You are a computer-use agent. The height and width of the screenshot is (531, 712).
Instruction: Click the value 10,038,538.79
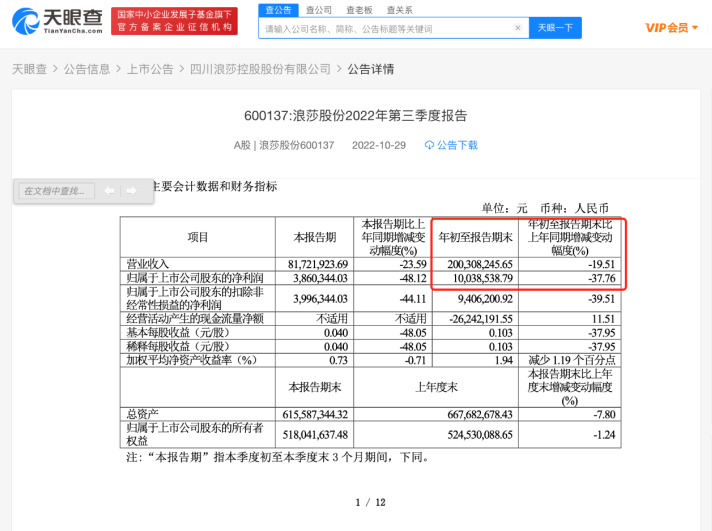pos(483,278)
